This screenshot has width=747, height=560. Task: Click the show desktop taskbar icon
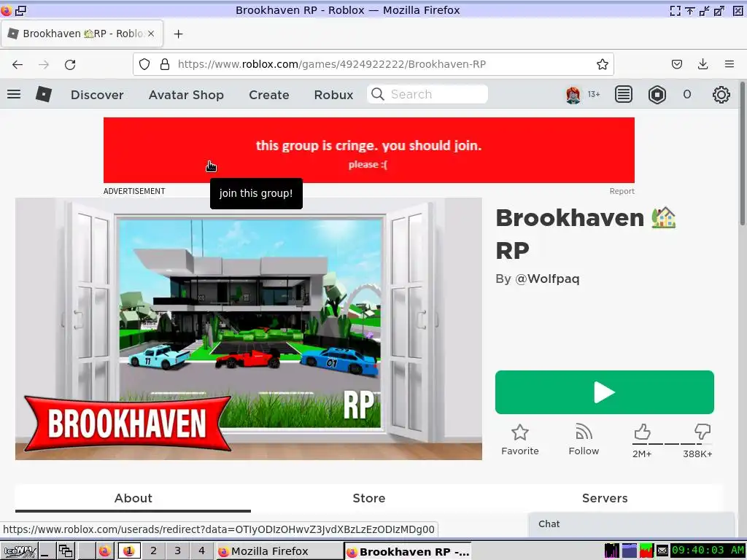[46, 551]
